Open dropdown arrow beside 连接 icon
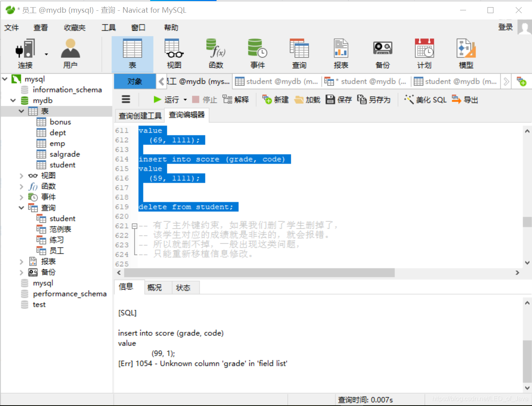 coord(46,54)
